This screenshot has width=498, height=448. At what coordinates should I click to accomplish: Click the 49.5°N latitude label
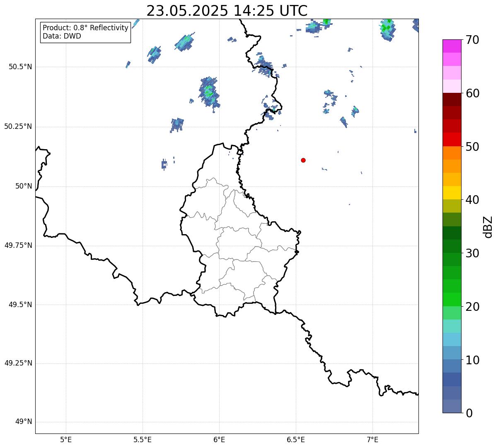pos(20,305)
